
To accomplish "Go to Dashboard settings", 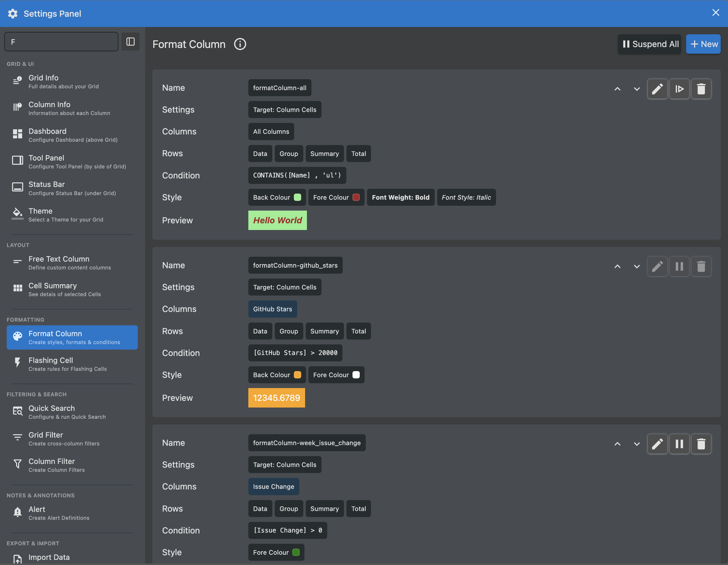I will [72, 135].
